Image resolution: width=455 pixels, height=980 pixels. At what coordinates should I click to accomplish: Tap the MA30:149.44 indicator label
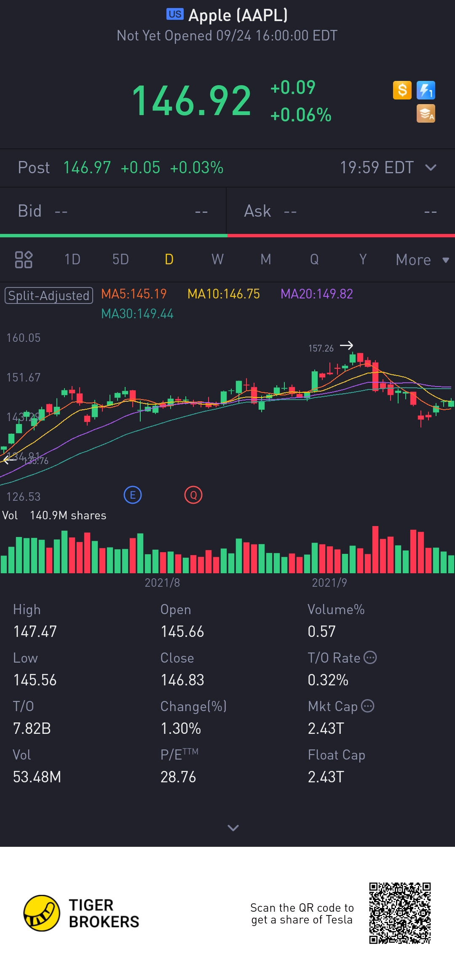[x=137, y=314]
